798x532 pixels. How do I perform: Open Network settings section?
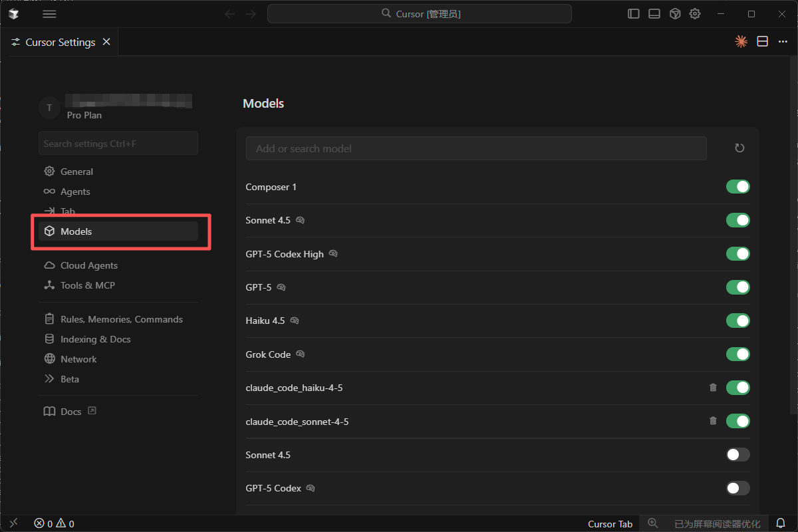(118, 359)
